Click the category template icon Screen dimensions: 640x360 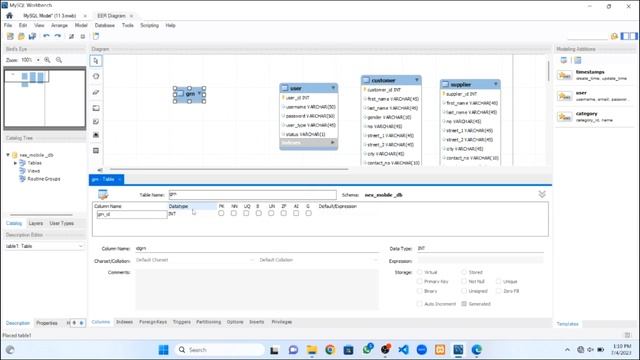[564, 117]
